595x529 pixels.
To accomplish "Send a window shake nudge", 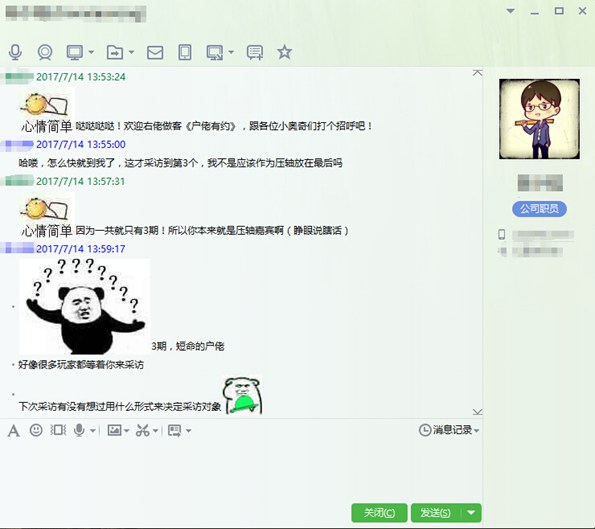I will click(58, 430).
